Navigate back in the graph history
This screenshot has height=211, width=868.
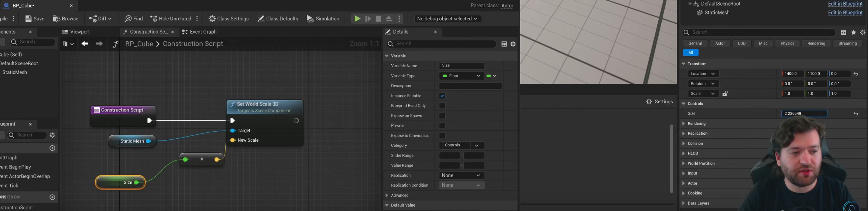(x=85, y=44)
